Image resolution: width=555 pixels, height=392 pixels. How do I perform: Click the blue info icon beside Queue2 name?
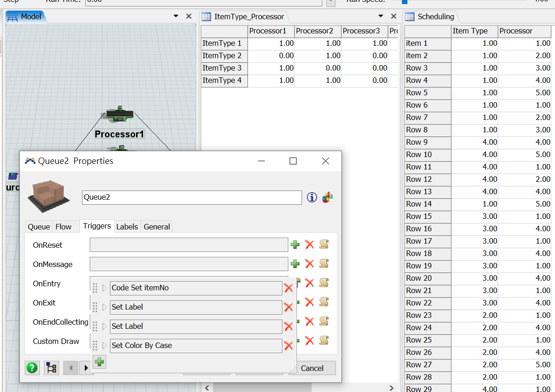(312, 197)
